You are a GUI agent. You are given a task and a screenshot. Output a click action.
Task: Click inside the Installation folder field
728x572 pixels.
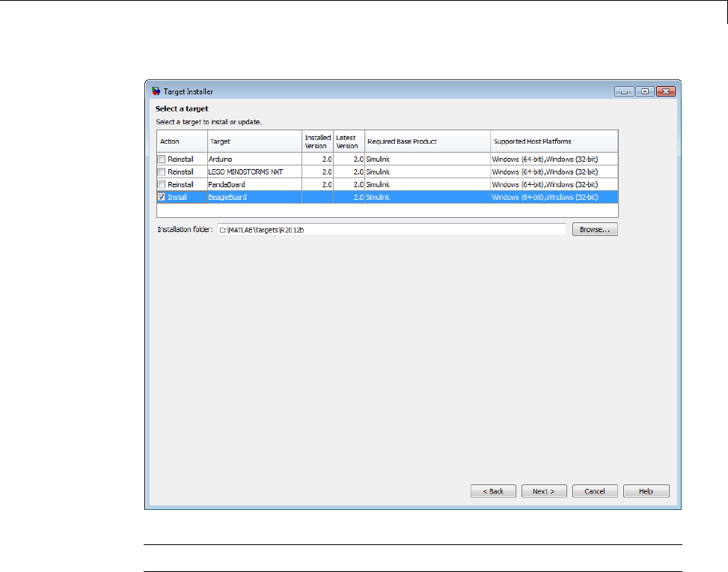pos(391,230)
